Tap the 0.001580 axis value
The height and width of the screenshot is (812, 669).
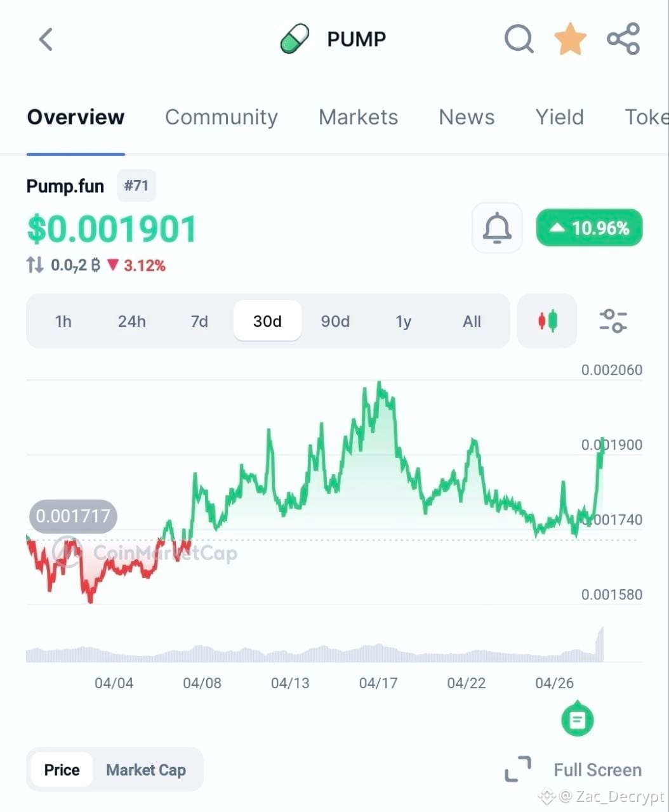(612, 594)
